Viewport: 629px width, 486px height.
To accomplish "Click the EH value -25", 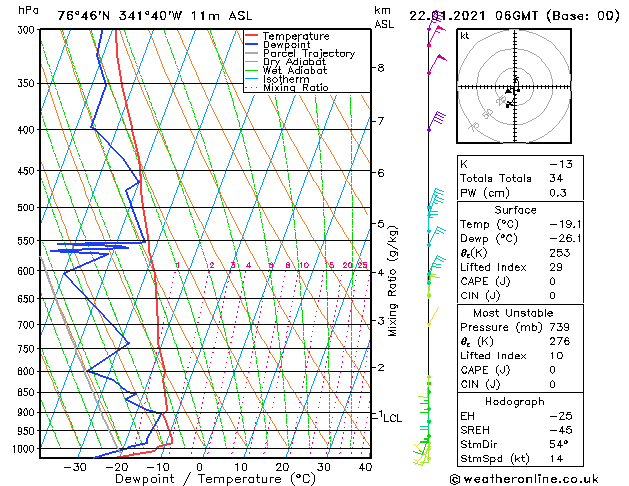I will click(561, 416).
